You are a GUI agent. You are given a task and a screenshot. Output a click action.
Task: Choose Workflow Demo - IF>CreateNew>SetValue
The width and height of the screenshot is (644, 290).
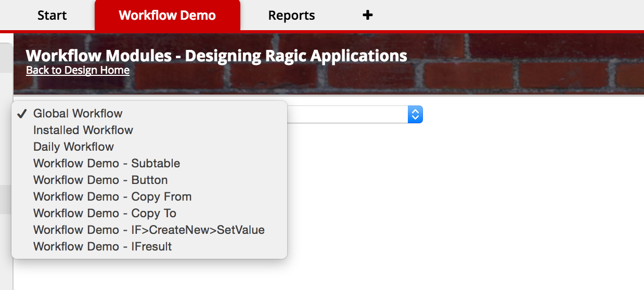[149, 230]
